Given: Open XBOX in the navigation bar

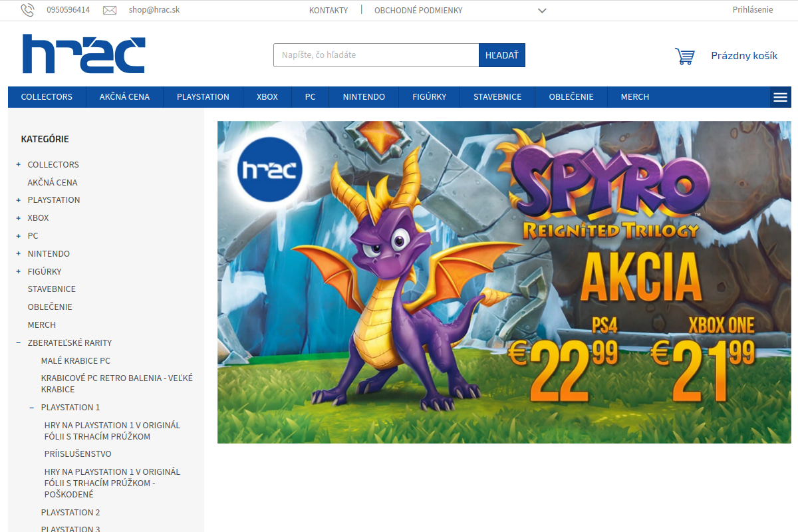Looking at the screenshot, I should (x=267, y=97).
